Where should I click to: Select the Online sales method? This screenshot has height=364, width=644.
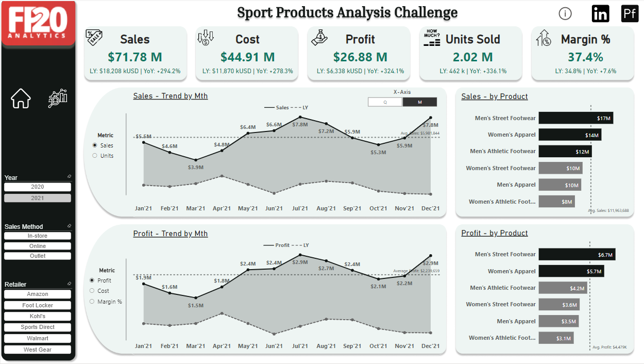pyautogui.click(x=38, y=246)
